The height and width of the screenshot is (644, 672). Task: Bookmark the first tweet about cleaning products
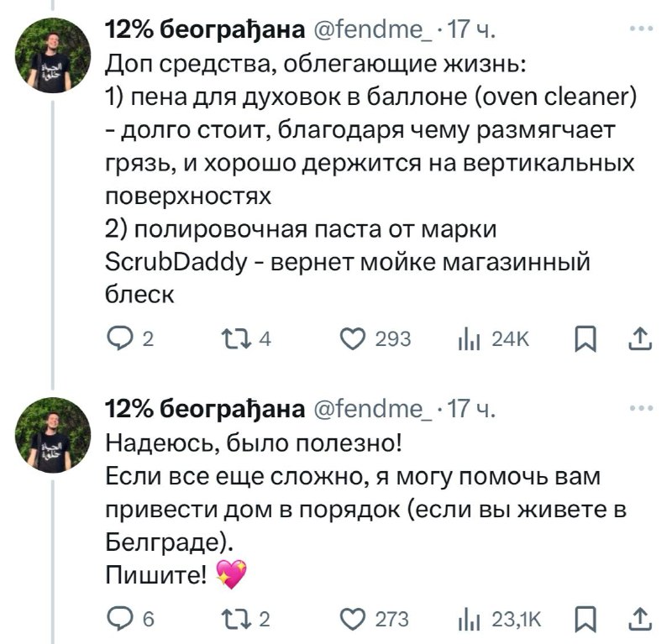pyautogui.click(x=582, y=339)
